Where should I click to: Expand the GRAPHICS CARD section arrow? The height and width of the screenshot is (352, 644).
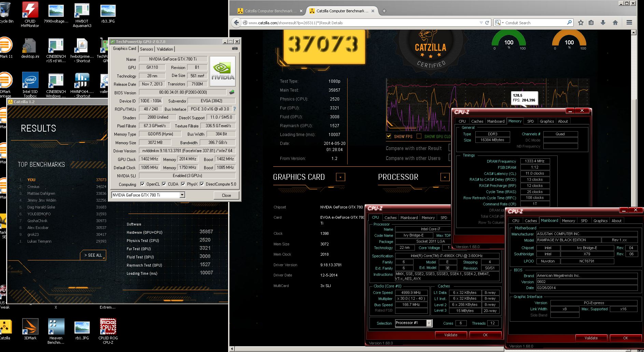coord(340,177)
